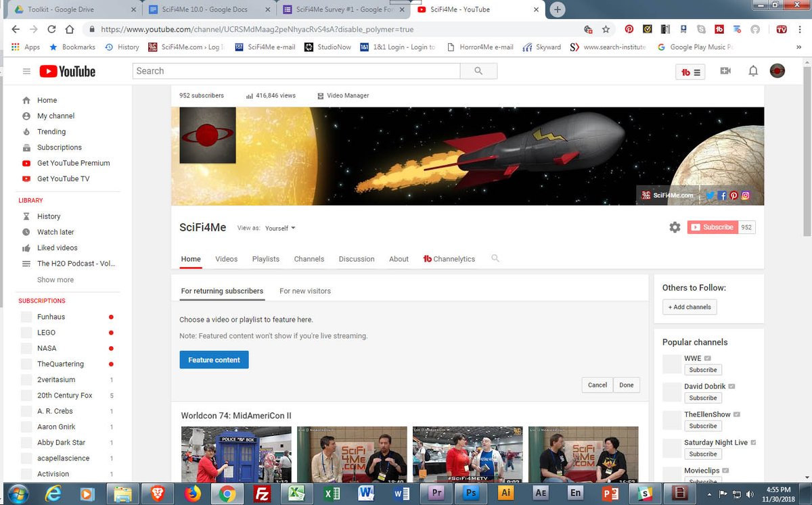
Task: Open Pinterest link on channel banner
Action: pyautogui.click(x=734, y=195)
